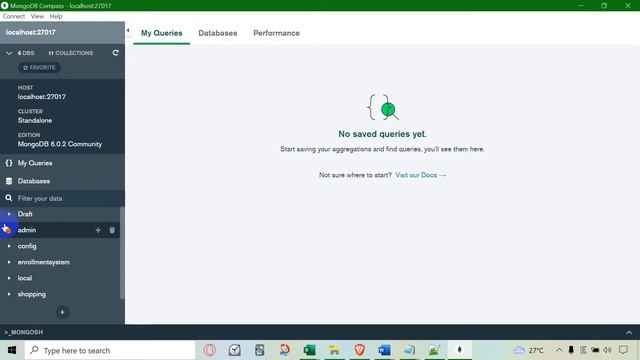Viewport: 640px width, 360px height.
Task: Click the sidebar database list scrollbar
Action: pyautogui.click(x=122, y=253)
